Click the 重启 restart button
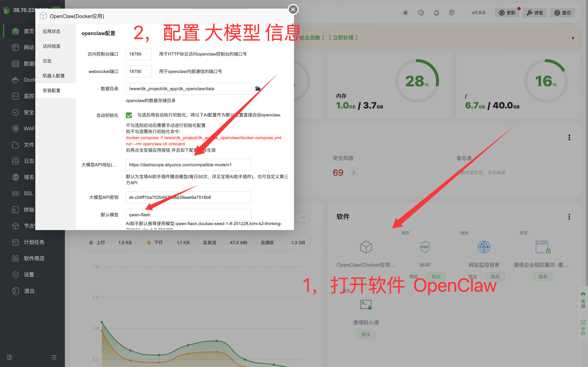 tap(563, 13)
